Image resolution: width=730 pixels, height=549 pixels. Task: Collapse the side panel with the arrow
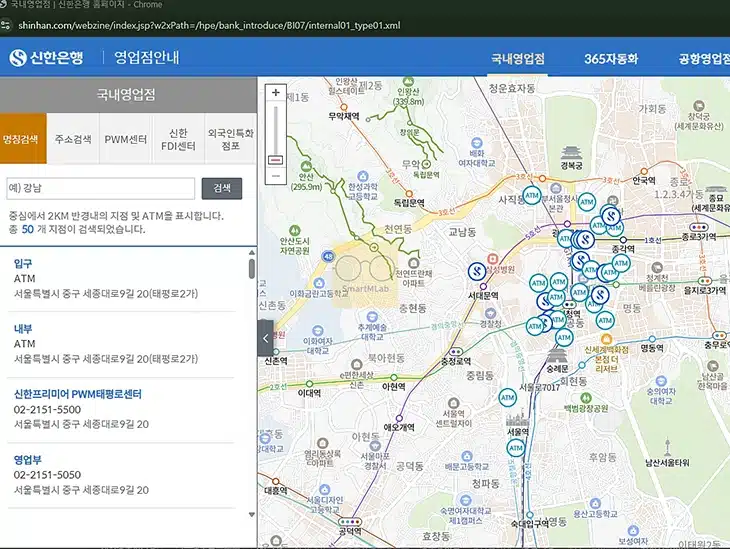coord(265,339)
